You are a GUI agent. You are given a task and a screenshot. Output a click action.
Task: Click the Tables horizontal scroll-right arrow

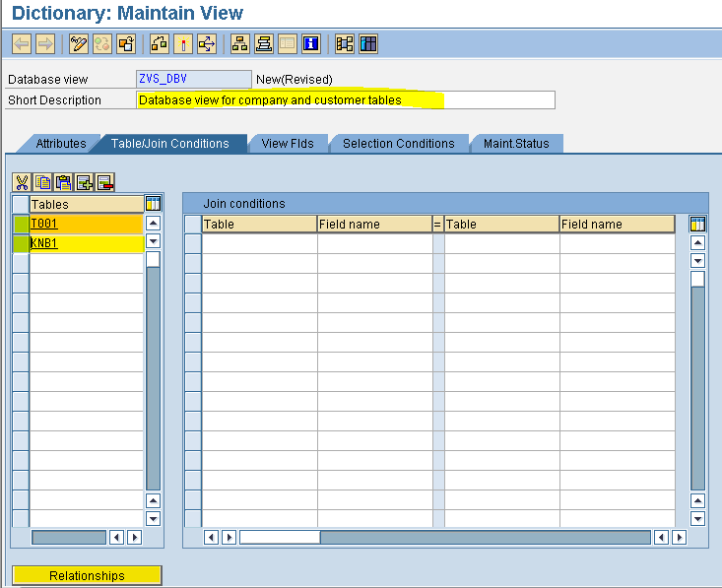[x=135, y=537]
